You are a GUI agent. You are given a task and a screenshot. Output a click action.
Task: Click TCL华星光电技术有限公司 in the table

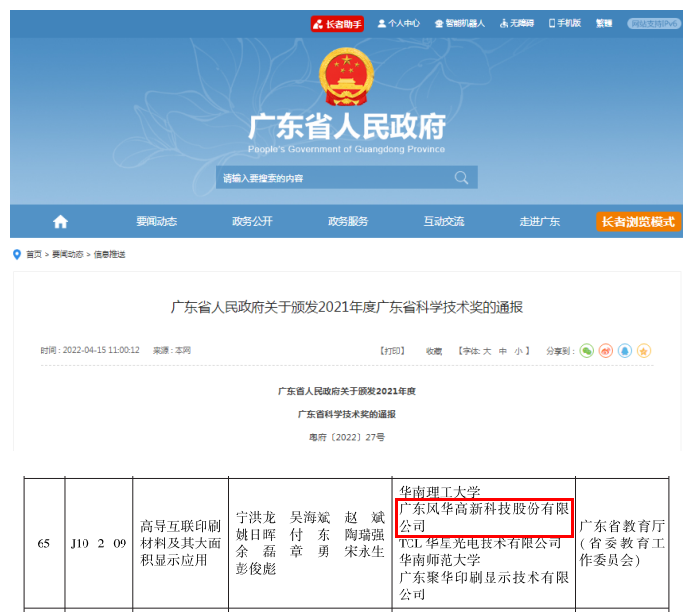pos(480,543)
